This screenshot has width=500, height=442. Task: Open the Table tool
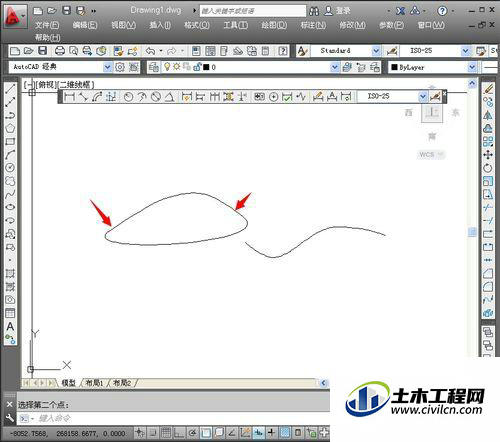[10, 313]
